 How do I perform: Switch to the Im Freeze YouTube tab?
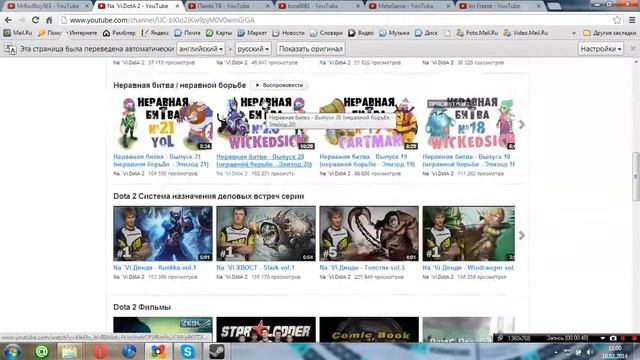(x=499, y=6)
